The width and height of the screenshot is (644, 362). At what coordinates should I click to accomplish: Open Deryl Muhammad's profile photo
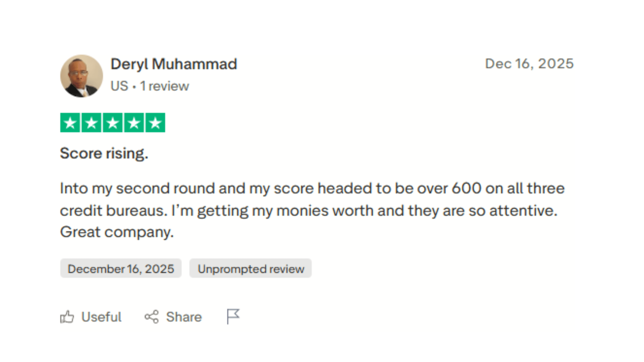pos(82,76)
